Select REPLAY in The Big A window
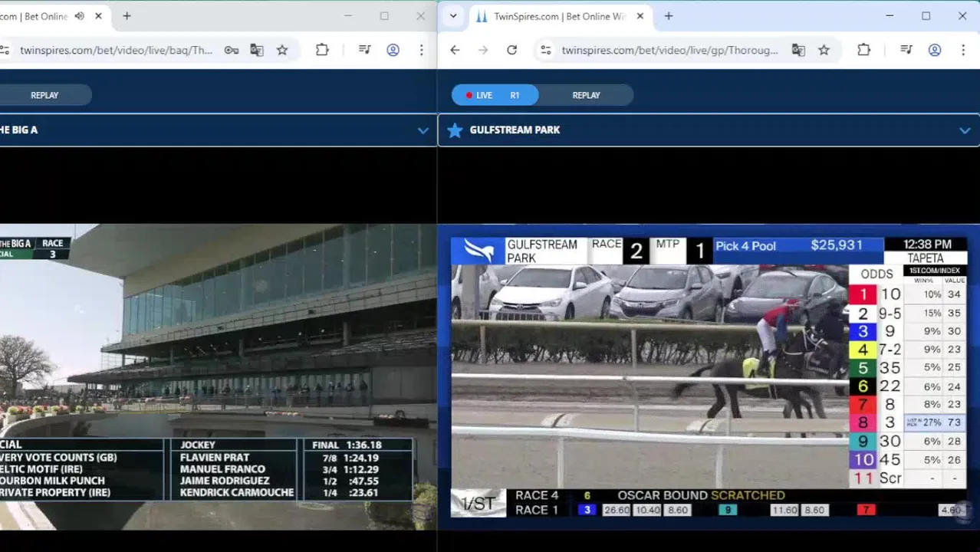 (x=44, y=95)
